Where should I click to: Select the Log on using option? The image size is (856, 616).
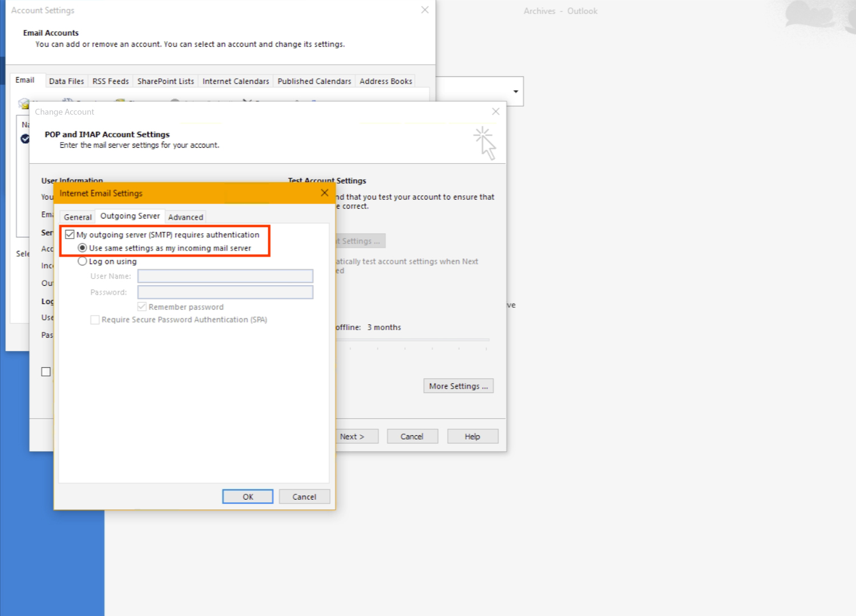coord(83,261)
